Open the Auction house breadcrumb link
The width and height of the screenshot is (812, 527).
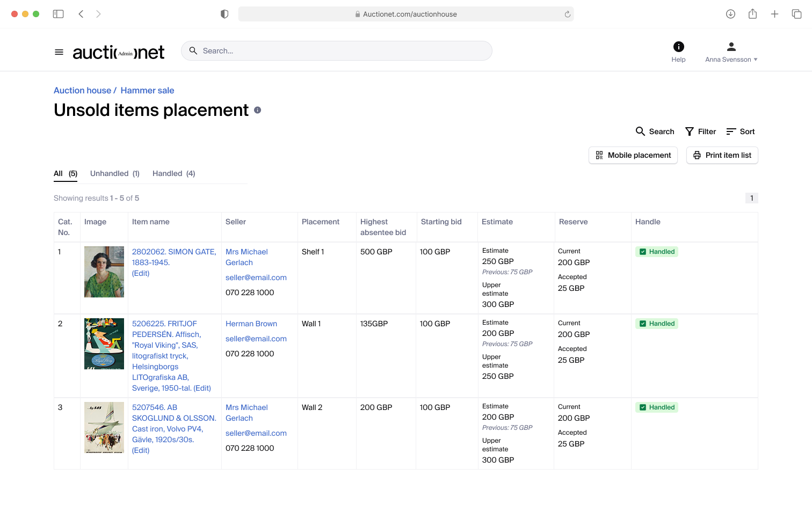(82, 90)
